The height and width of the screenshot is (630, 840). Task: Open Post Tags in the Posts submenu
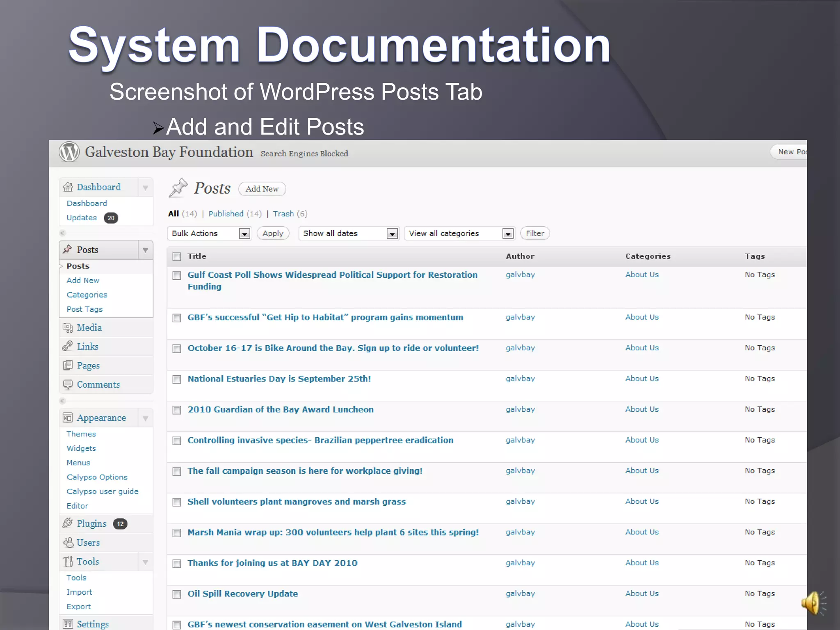(84, 309)
